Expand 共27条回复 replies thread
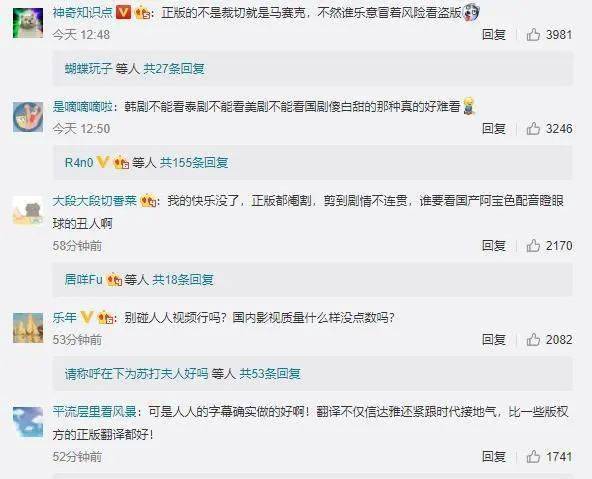This screenshot has width=592, height=479. pyautogui.click(x=174, y=69)
